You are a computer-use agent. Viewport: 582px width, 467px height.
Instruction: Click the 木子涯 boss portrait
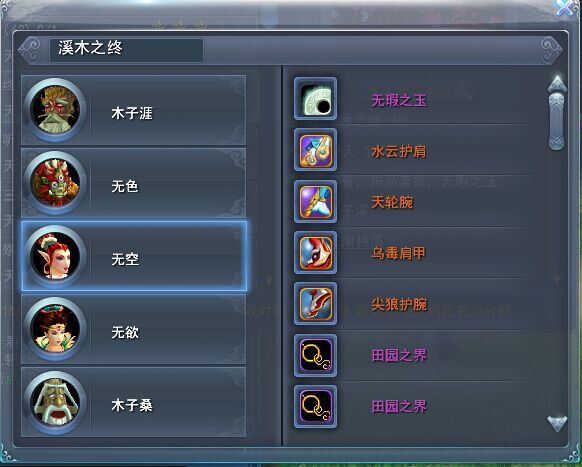click(55, 110)
